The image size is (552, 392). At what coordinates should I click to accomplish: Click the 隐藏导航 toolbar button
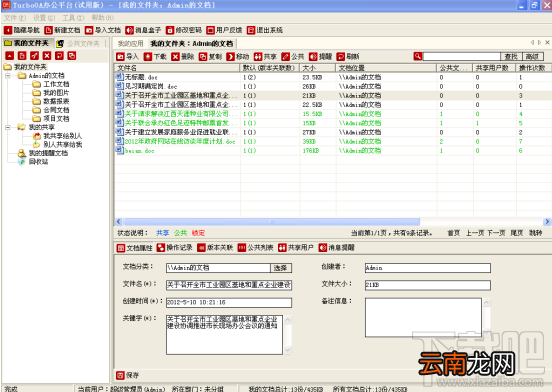[x=22, y=30]
